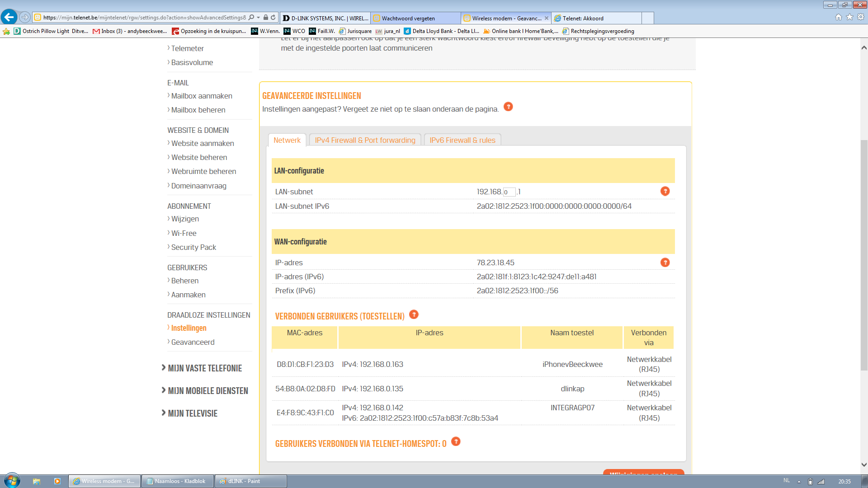Open Jurisquare bookmark
This screenshot has width=868, height=488.
[355, 31]
